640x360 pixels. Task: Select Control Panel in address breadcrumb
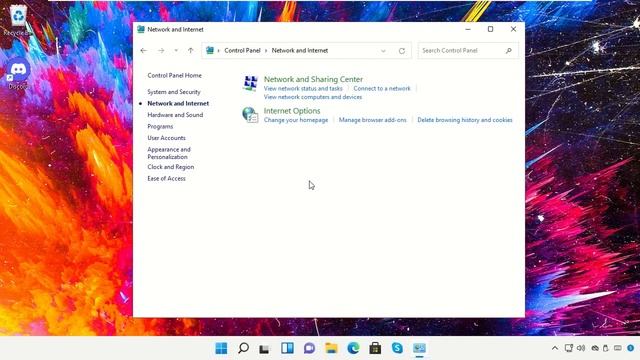coord(242,51)
